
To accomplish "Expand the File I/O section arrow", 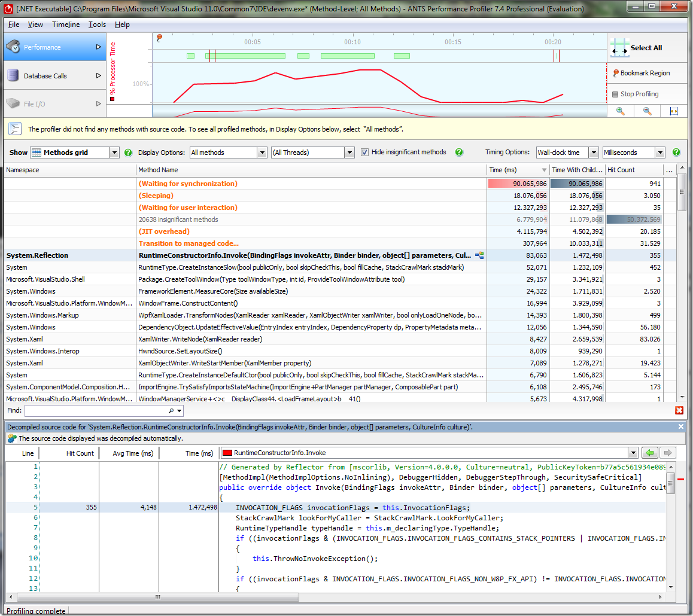I will [x=98, y=104].
